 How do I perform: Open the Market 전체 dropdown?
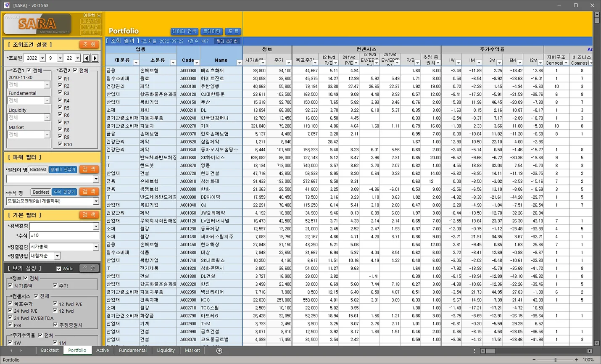click(x=47, y=135)
